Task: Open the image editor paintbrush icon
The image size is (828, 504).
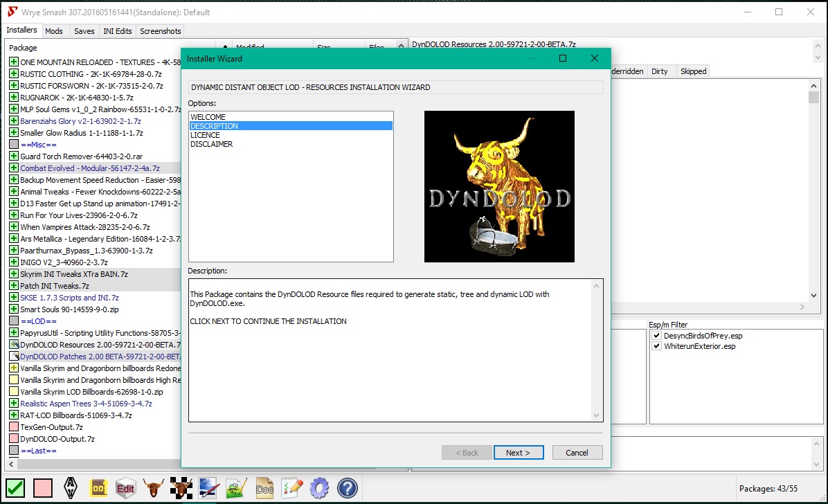Action: tap(208, 488)
